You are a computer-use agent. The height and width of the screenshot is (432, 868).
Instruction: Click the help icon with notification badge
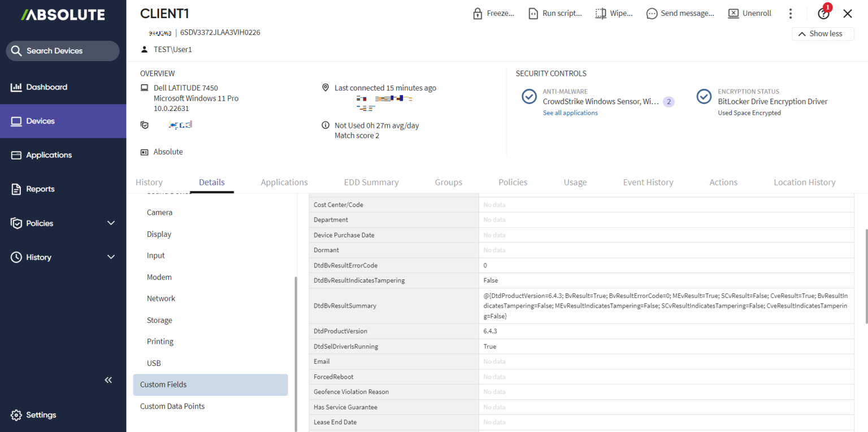(x=823, y=12)
